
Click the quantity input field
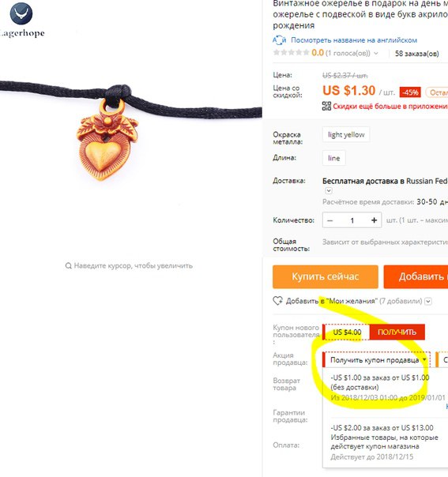[352, 220]
